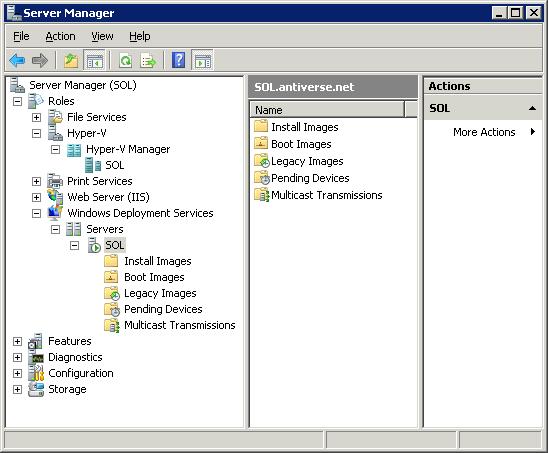This screenshot has height=453, width=548.
Task: Expand the Diagnostics node
Action: (17, 358)
